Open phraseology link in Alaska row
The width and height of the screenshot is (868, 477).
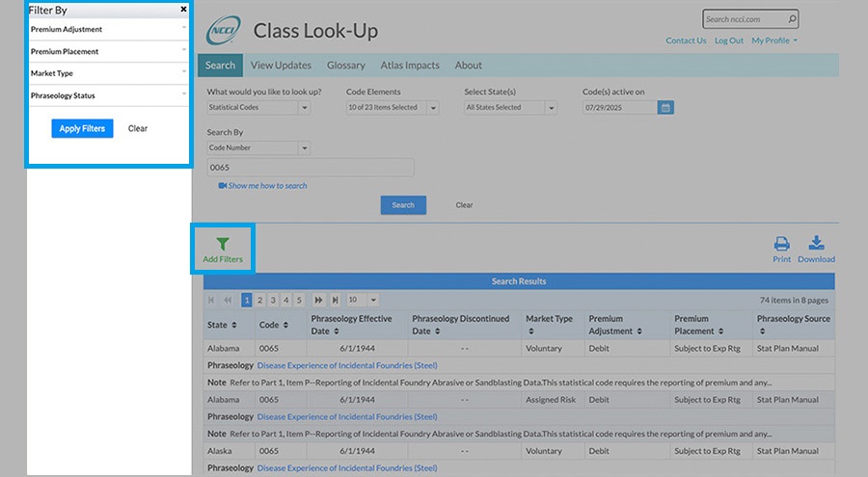pos(347,468)
